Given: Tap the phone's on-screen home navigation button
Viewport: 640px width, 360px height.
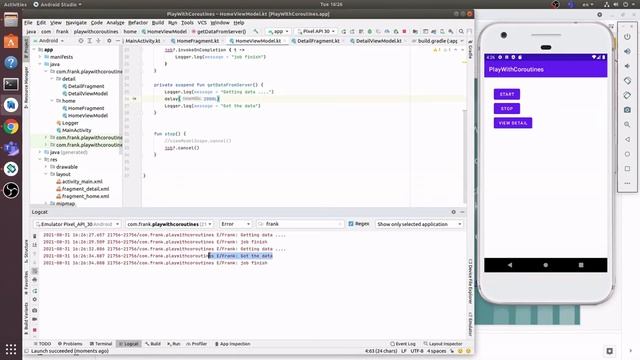Looking at the screenshot, I should [546, 265].
